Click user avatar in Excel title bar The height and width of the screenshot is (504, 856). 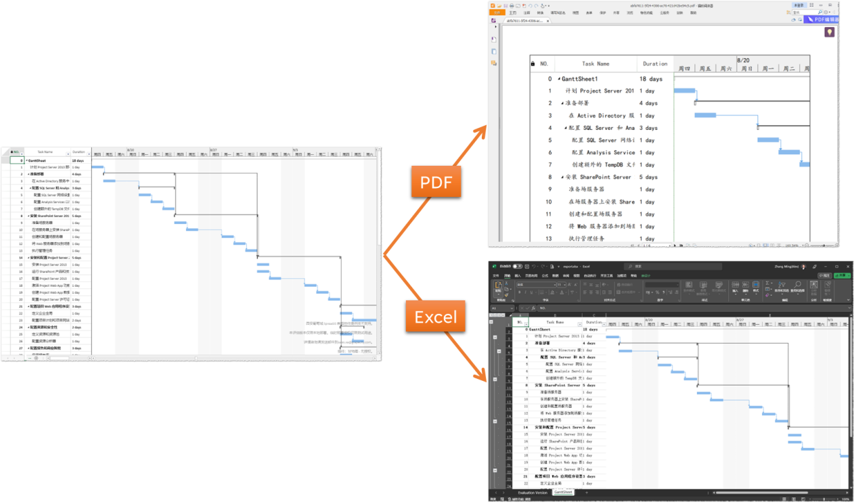click(x=804, y=267)
